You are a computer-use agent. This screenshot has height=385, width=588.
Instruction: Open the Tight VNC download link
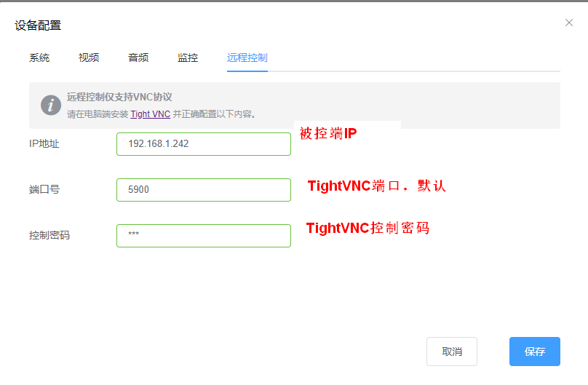point(150,114)
